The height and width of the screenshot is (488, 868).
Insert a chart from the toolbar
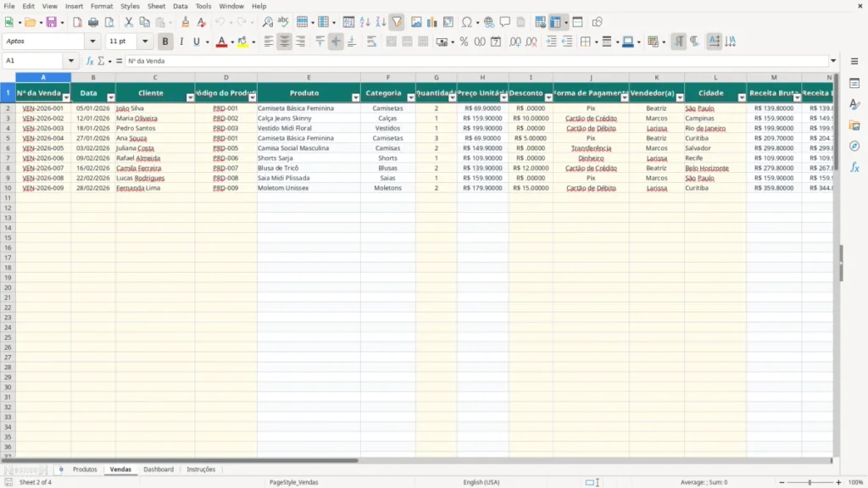[x=431, y=22]
